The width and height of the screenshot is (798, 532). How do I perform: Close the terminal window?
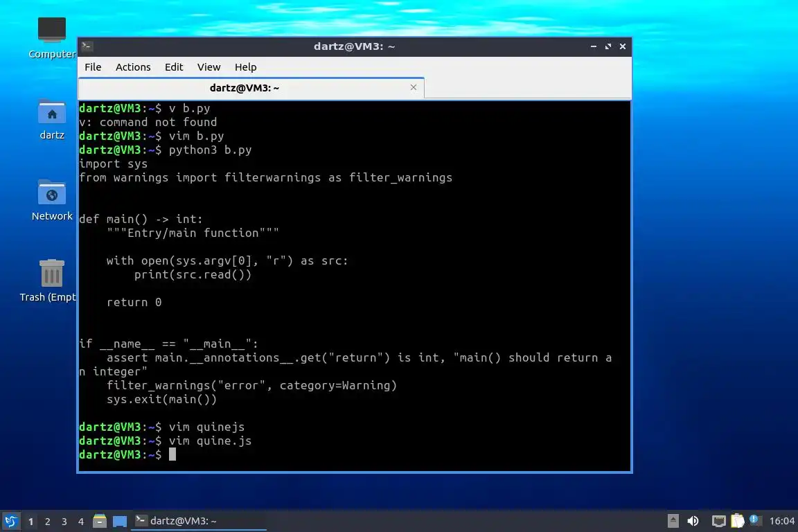[623, 46]
